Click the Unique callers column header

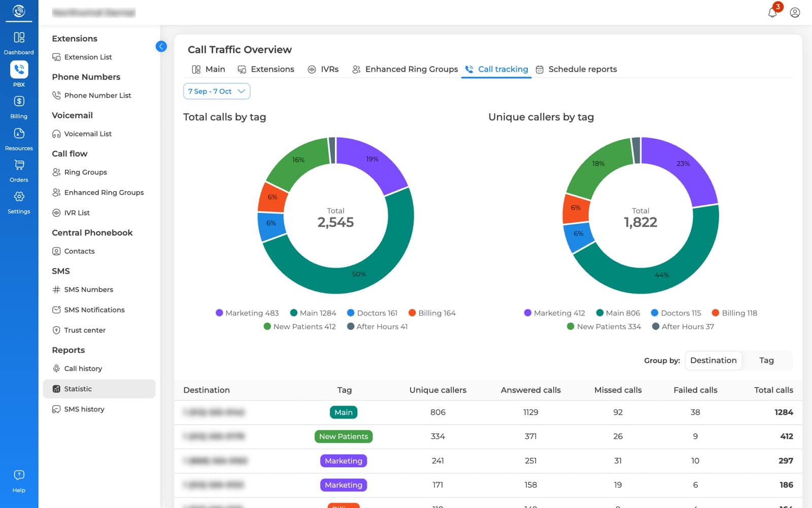tap(438, 390)
